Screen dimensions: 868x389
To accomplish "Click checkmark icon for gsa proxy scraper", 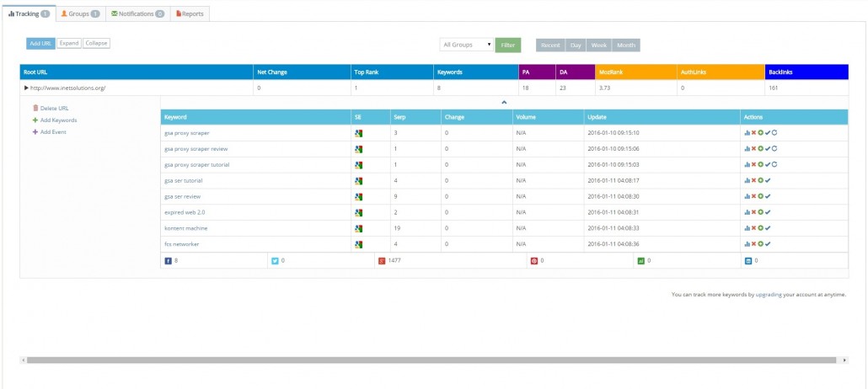I will pos(768,133).
